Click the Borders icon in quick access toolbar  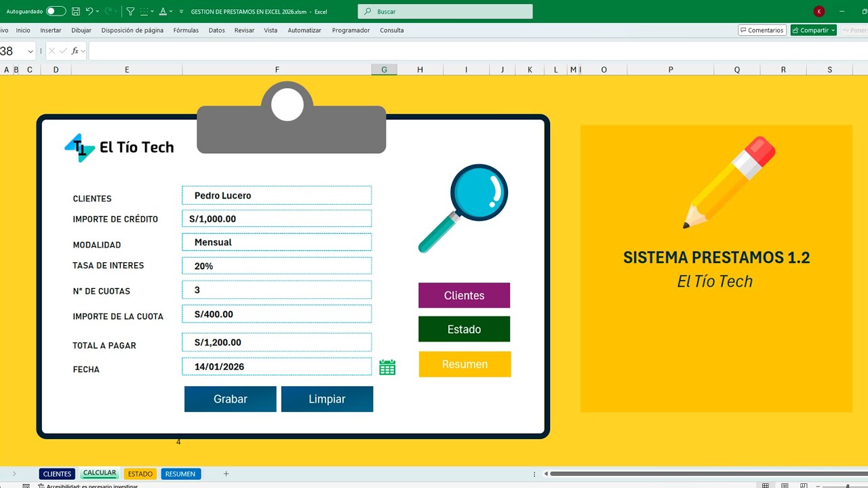[144, 12]
